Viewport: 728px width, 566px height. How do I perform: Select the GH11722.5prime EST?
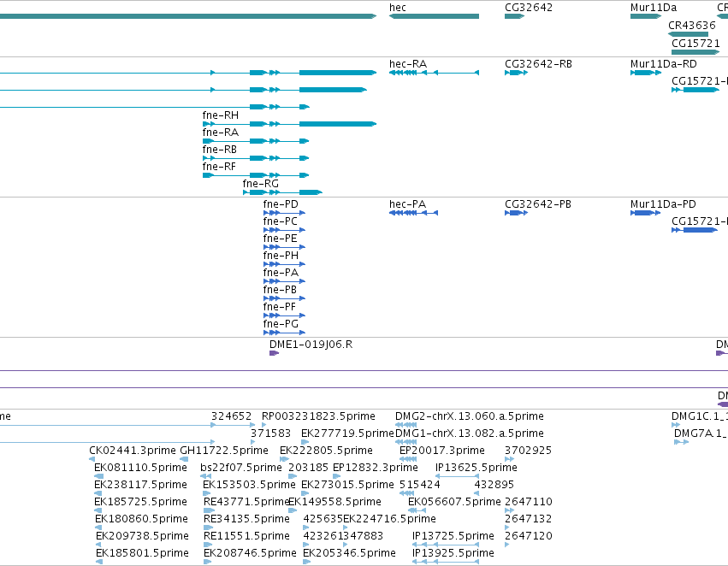184,459
